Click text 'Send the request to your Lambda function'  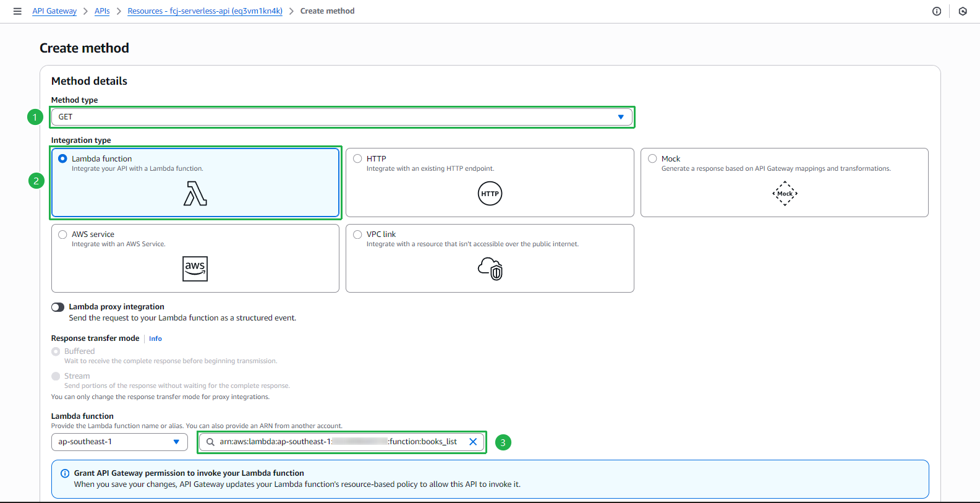point(182,318)
